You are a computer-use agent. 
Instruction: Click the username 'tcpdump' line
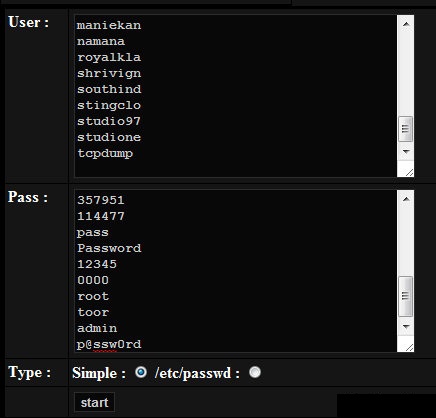tap(105, 153)
